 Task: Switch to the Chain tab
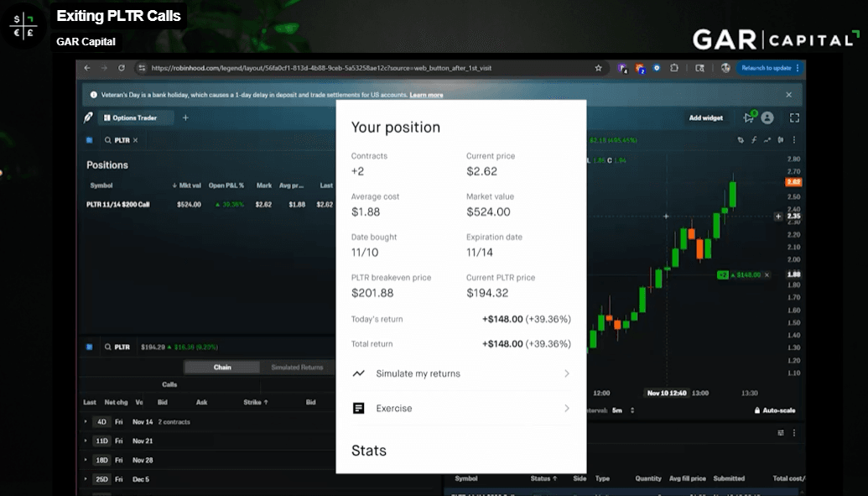(x=222, y=367)
